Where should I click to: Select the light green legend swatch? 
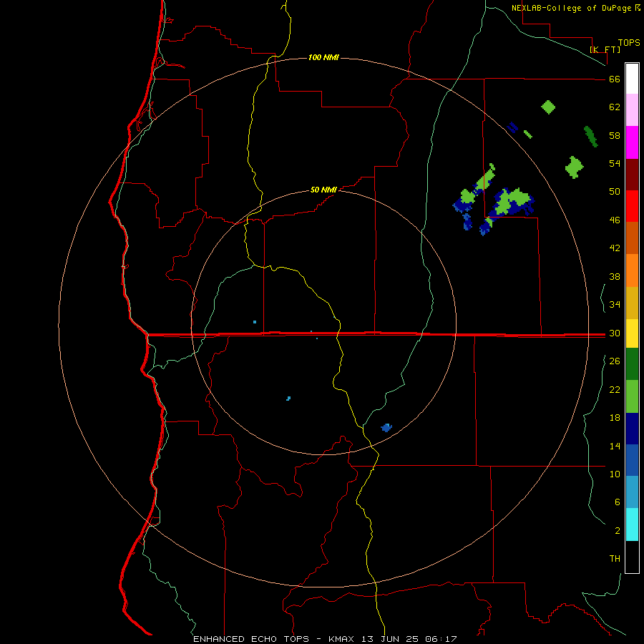click(632, 396)
